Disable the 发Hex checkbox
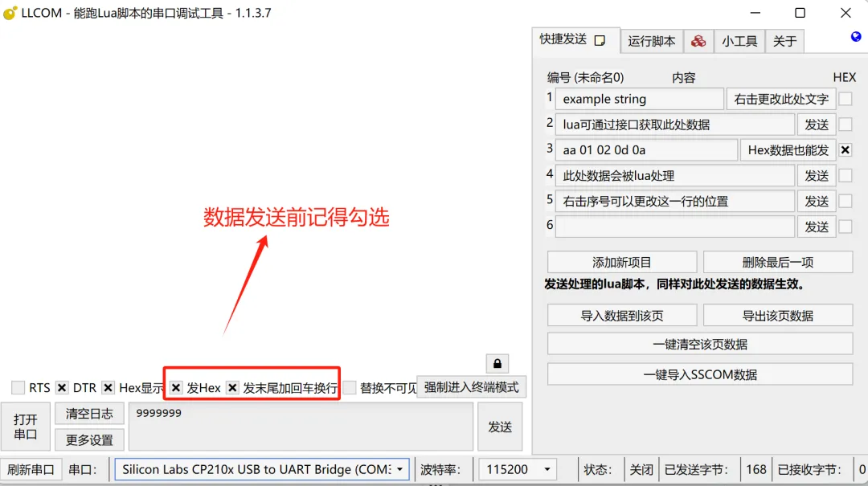 [x=176, y=387]
